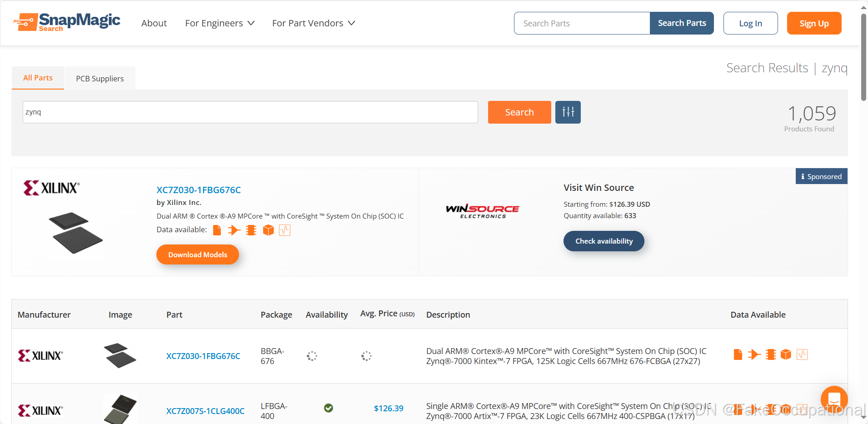The image size is (868, 424).
Task: Click the featured Xilinx logo
Action: [x=51, y=188]
